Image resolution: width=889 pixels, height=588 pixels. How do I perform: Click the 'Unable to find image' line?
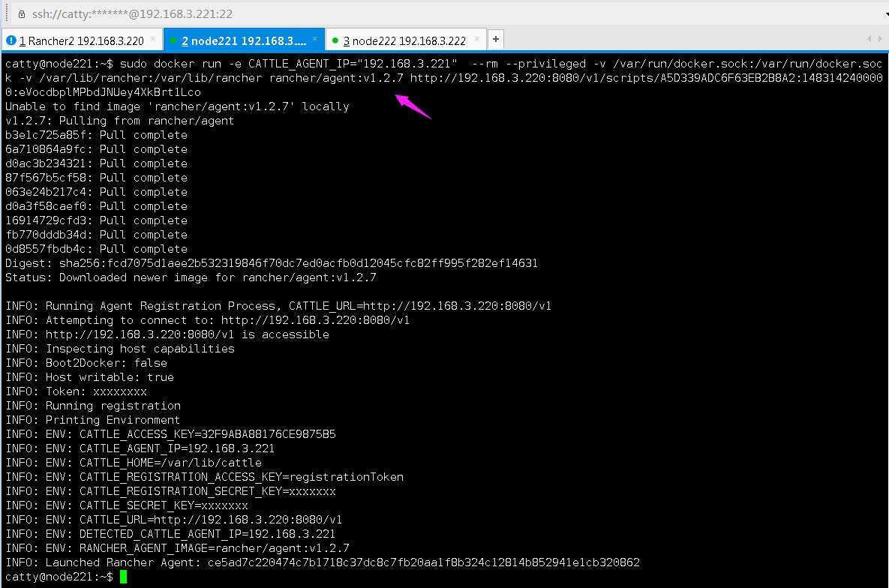click(177, 106)
